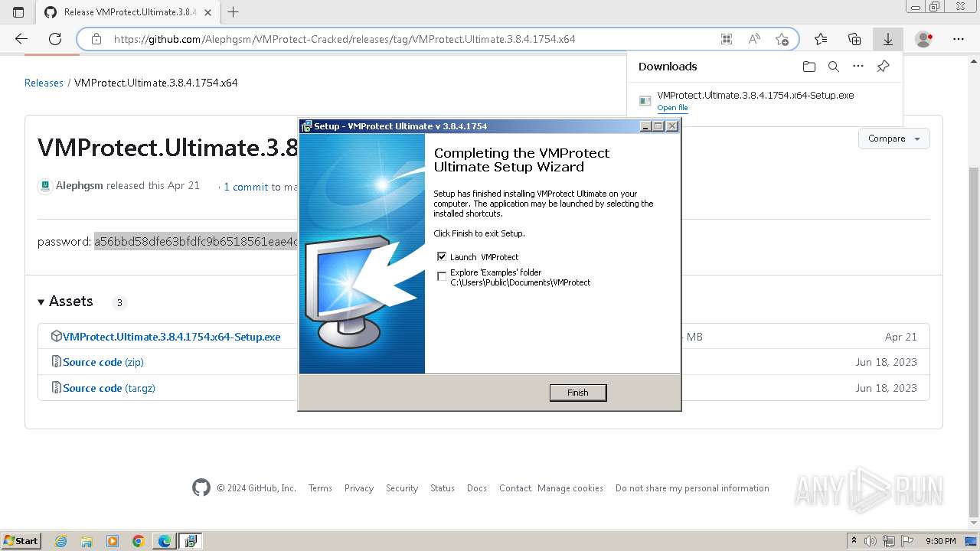Open Edge profile avatar
The height and width of the screenshot is (551, 980).
(x=924, y=39)
